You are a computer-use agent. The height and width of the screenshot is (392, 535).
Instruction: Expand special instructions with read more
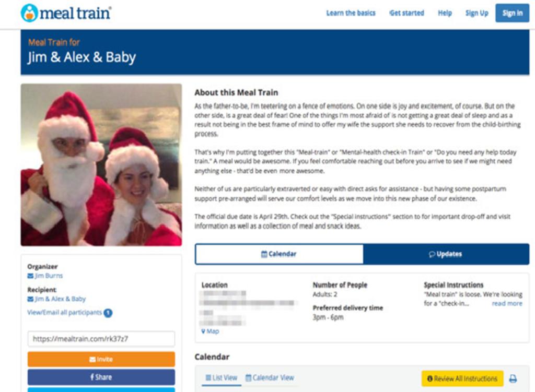click(x=506, y=303)
